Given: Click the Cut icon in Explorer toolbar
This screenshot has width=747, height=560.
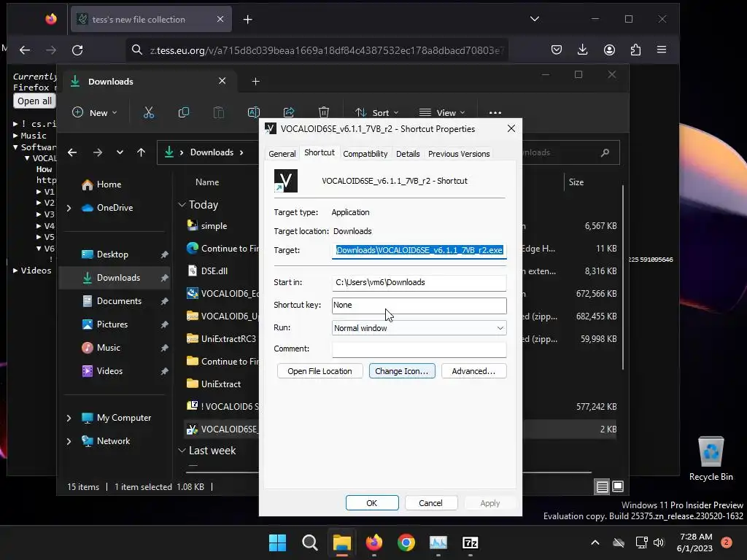Looking at the screenshot, I should pyautogui.click(x=149, y=112).
